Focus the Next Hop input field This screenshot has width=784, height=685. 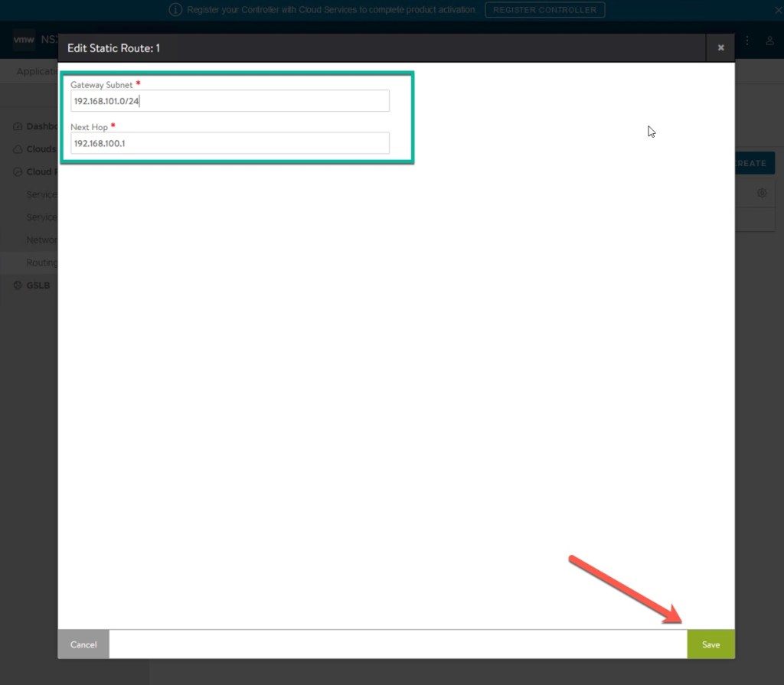pos(230,143)
